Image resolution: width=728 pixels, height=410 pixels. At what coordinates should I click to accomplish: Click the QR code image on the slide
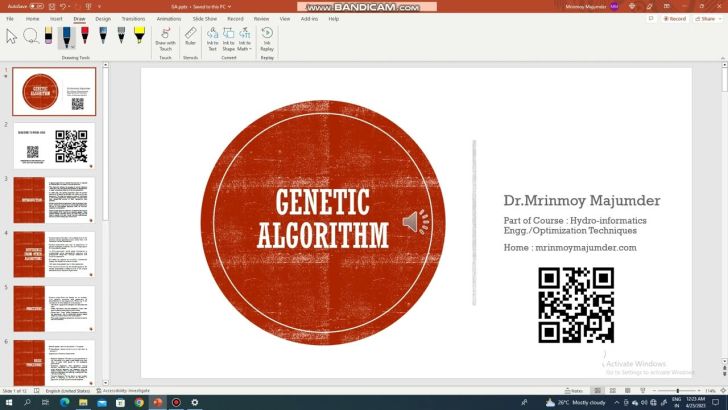pos(576,305)
